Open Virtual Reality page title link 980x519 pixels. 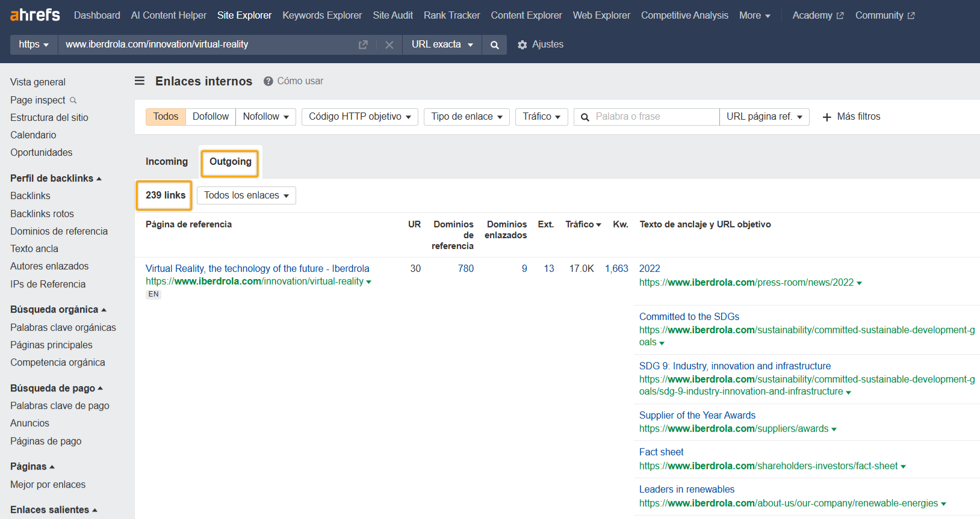[258, 269]
